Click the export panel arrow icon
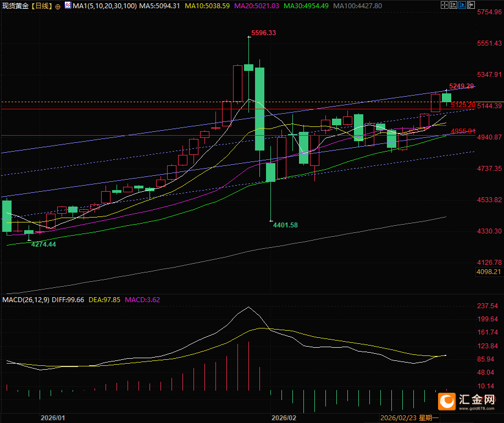This screenshot has width=504, height=423. pyautogui.click(x=471, y=5)
